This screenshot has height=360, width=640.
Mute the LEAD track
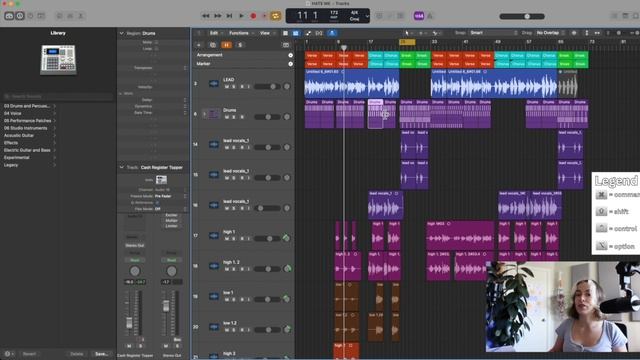[227, 87]
